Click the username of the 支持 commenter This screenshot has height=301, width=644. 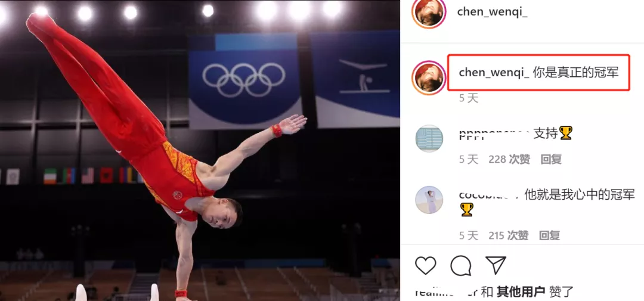[494, 134]
